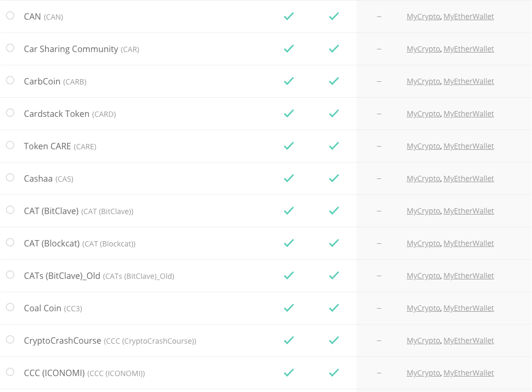Click the green checkmark next to Cashaa
This screenshot has height=392, width=532.
(x=289, y=178)
